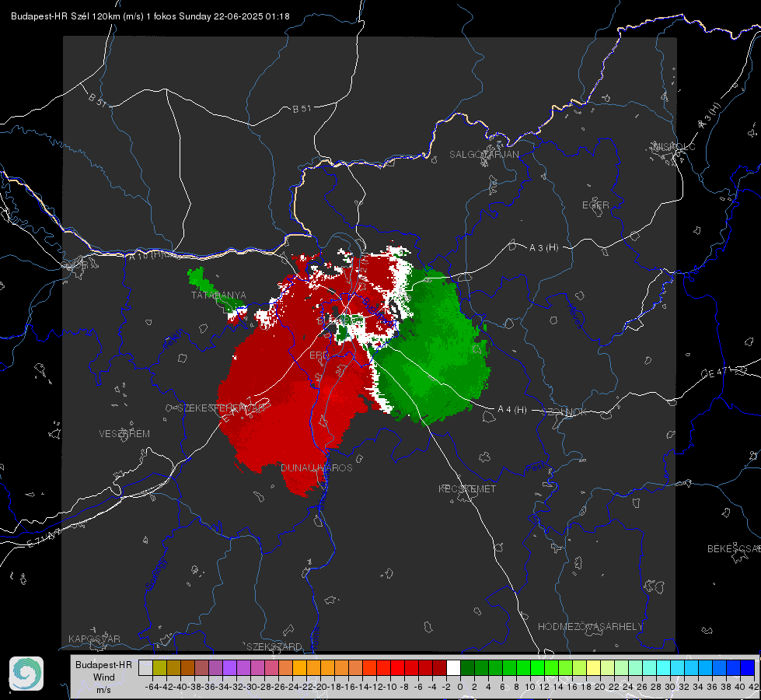Select the SZEKESFEHERVAR city label
The width and height of the screenshot is (761, 700).
click(222, 408)
